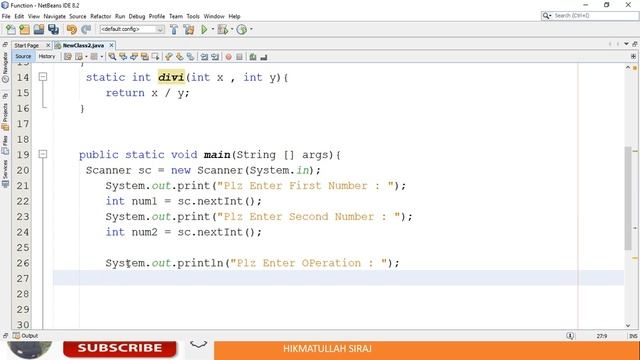Screen dimensions: 640x360
Task: Open the default config combo box
Action: (x=132, y=29)
